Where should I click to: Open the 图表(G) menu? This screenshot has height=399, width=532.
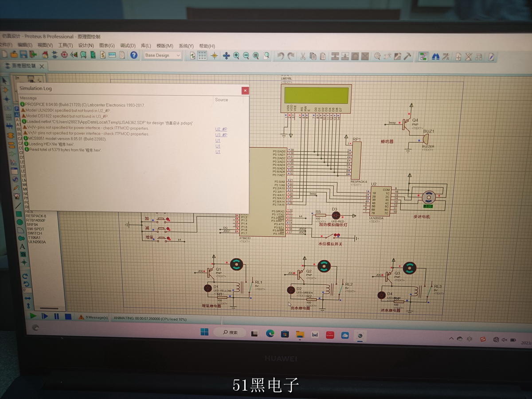click(107, 45)
